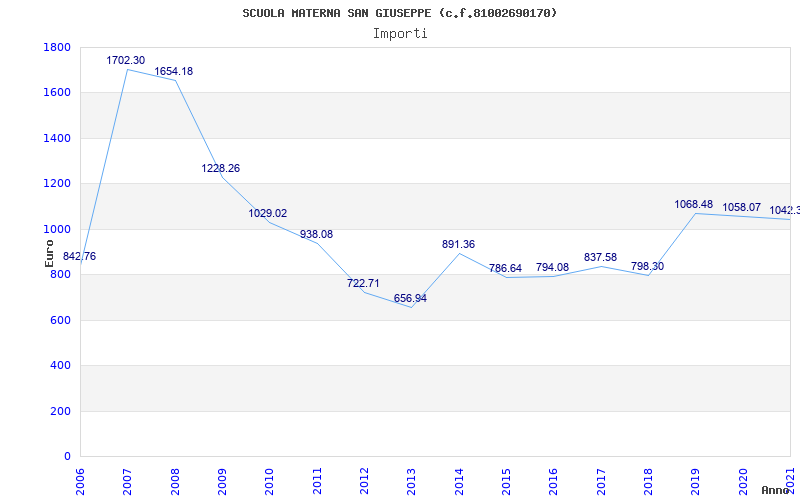Click the 722.71 value label
Screen dimensions: 800x500
tap(363, 283)
